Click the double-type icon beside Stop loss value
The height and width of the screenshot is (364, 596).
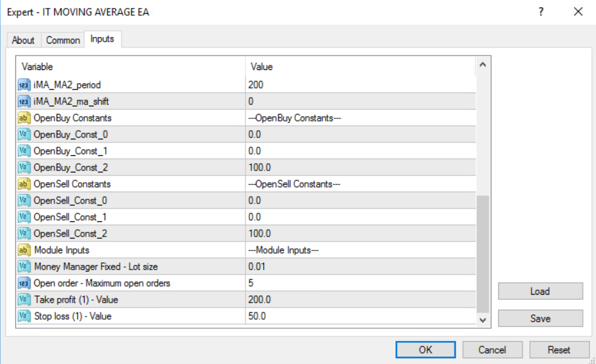point(24,316)
